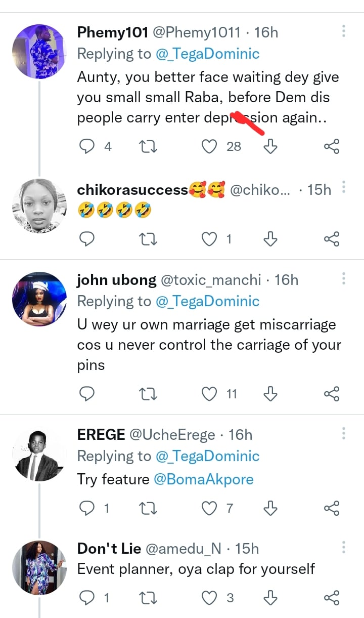Open more options menu on EREGE's tweet

[344, 434]
